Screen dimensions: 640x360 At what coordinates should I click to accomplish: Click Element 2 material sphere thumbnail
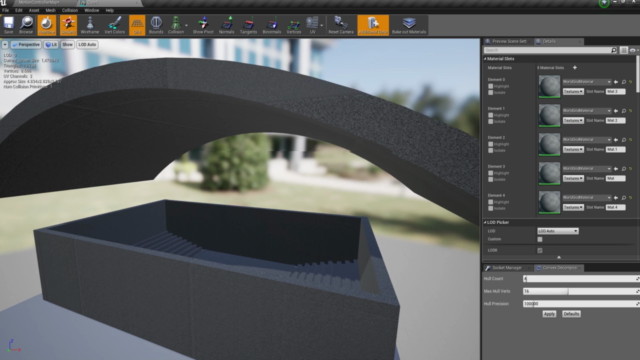pos(549,144)
